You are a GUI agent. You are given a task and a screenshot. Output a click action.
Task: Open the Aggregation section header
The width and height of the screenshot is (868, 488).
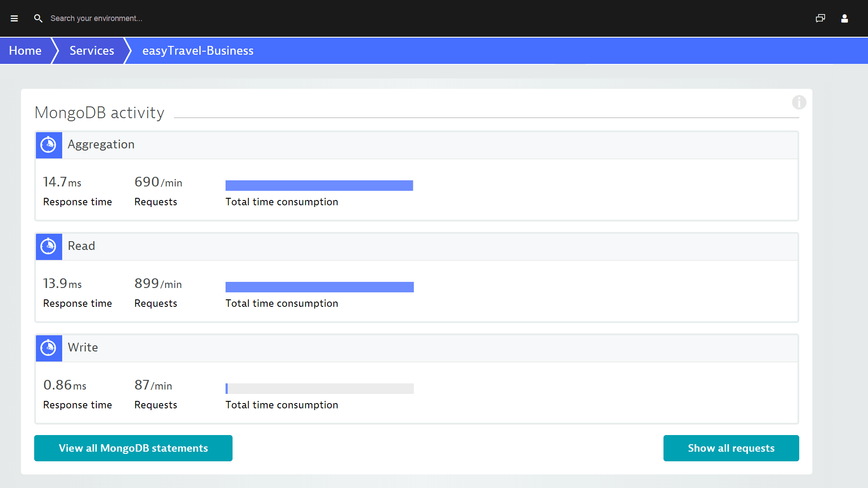416,145
